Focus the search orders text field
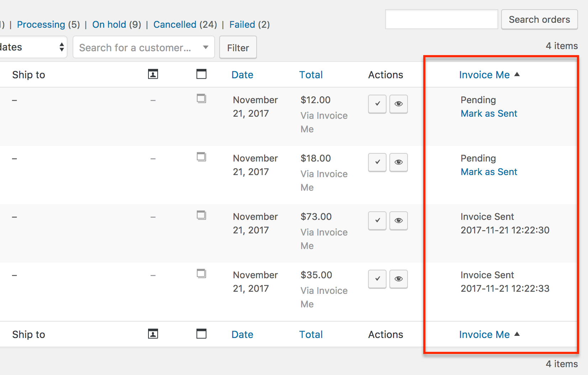588x375 pixels. click(441, 20)
